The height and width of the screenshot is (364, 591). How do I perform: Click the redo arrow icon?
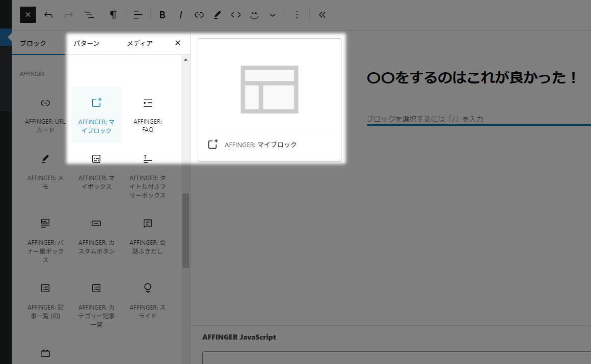tap(69, 15)
